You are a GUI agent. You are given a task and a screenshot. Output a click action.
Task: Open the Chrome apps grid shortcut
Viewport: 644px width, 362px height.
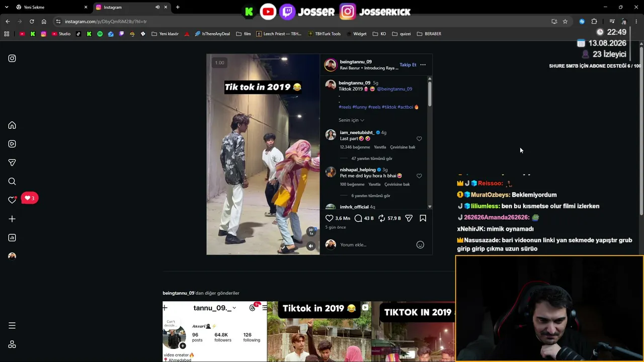point(7,34)
